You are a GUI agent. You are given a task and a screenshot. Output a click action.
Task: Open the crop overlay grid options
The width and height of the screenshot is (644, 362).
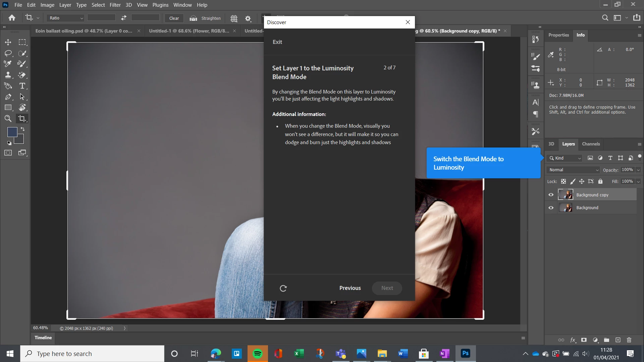click(234, 18)
